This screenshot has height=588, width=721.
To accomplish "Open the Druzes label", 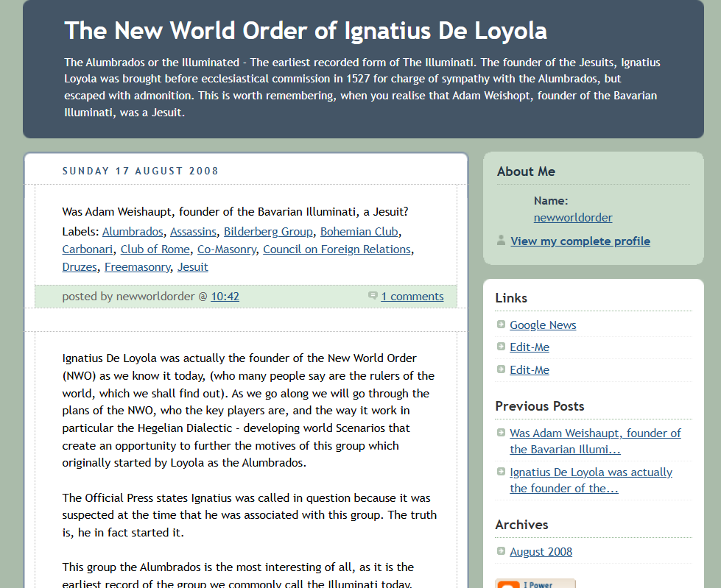I will (80, 267).
